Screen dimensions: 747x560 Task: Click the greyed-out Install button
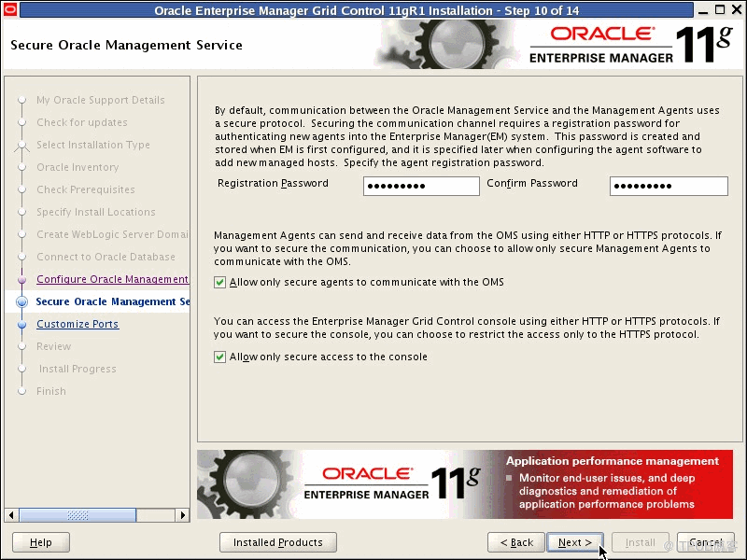(641, 542)
